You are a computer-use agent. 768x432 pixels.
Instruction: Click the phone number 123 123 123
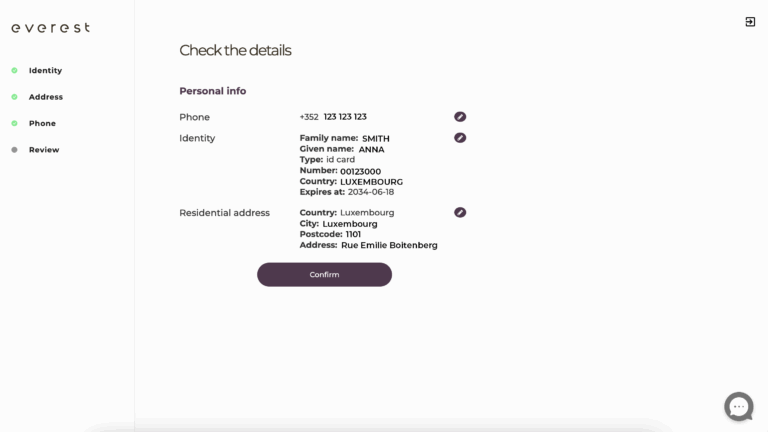coord(345,117)
